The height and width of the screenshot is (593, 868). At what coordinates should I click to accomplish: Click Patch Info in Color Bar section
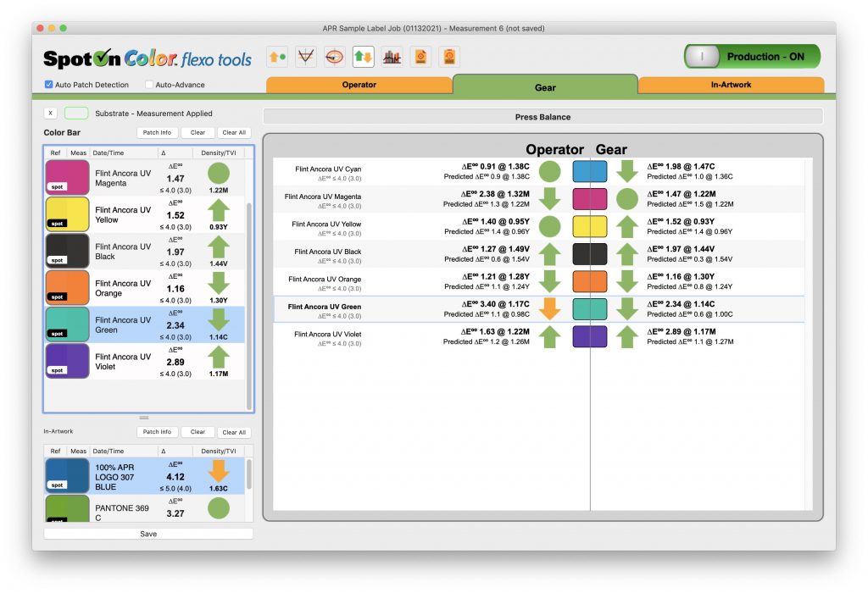pos(157,133)
